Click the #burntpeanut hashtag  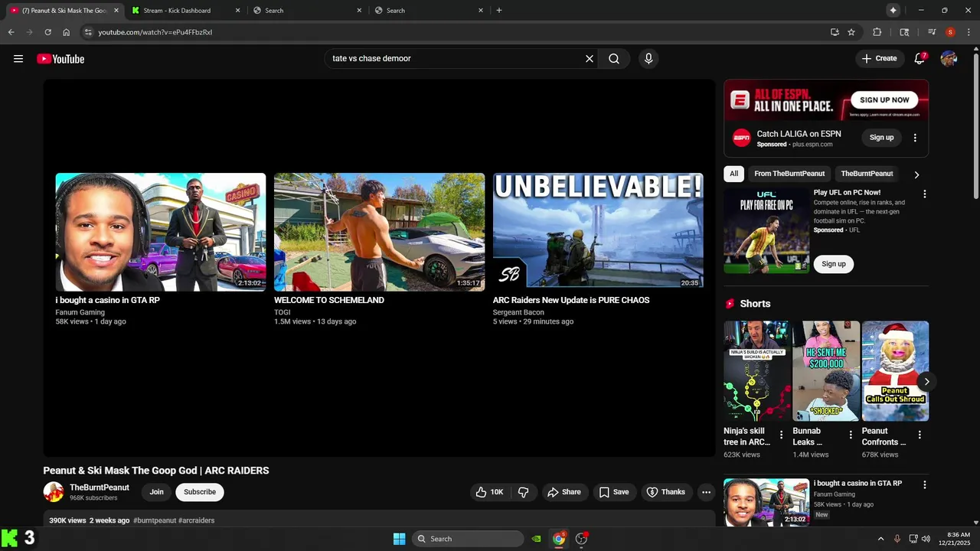(155, 520)
